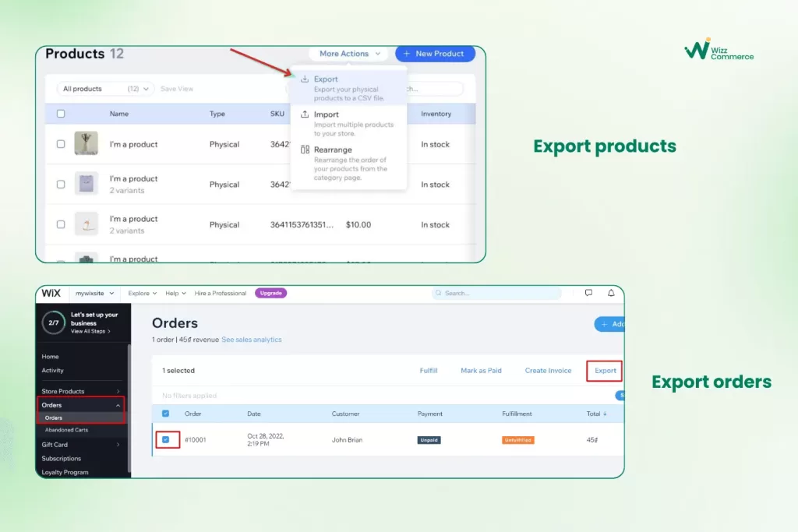Uncheck the checkbox for order #10001
The image size is (798, 532).
click(x=165, y=439)
